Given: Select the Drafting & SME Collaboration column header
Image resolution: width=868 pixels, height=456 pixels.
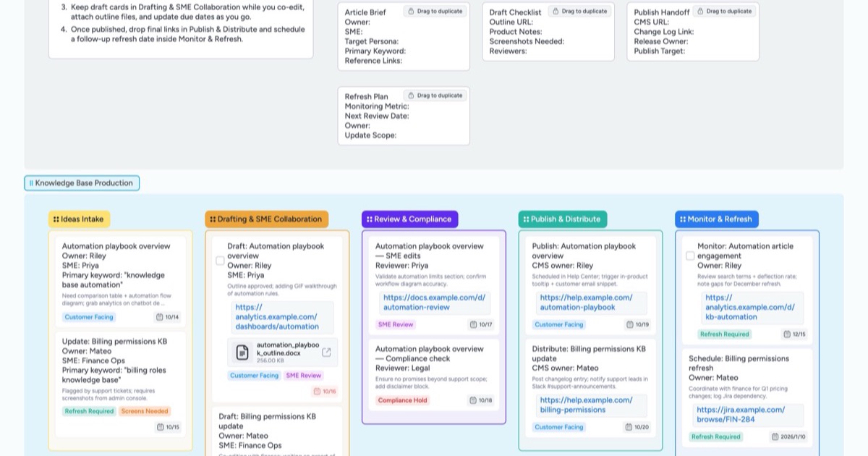Looking at the screenshot, I should (x=266, y=219).
